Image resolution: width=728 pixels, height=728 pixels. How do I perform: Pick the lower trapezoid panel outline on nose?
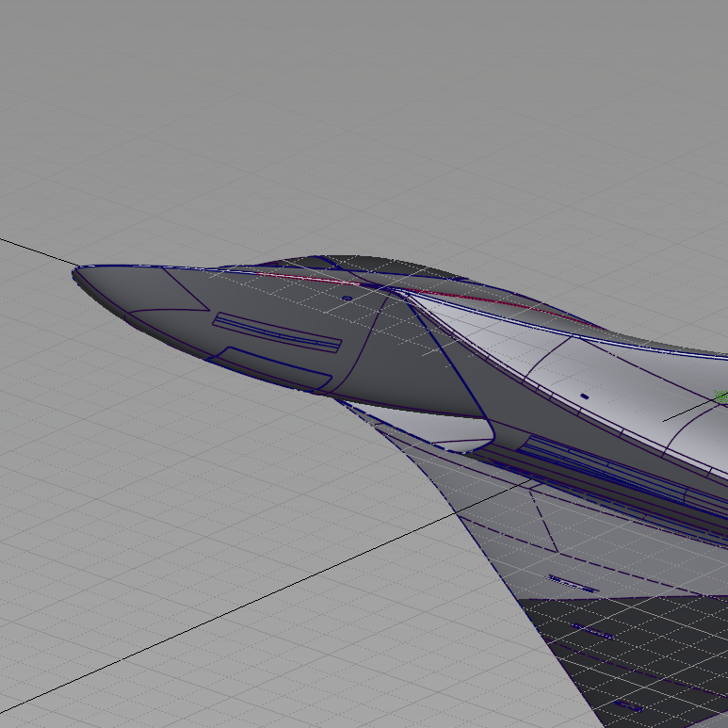[268, 367]
